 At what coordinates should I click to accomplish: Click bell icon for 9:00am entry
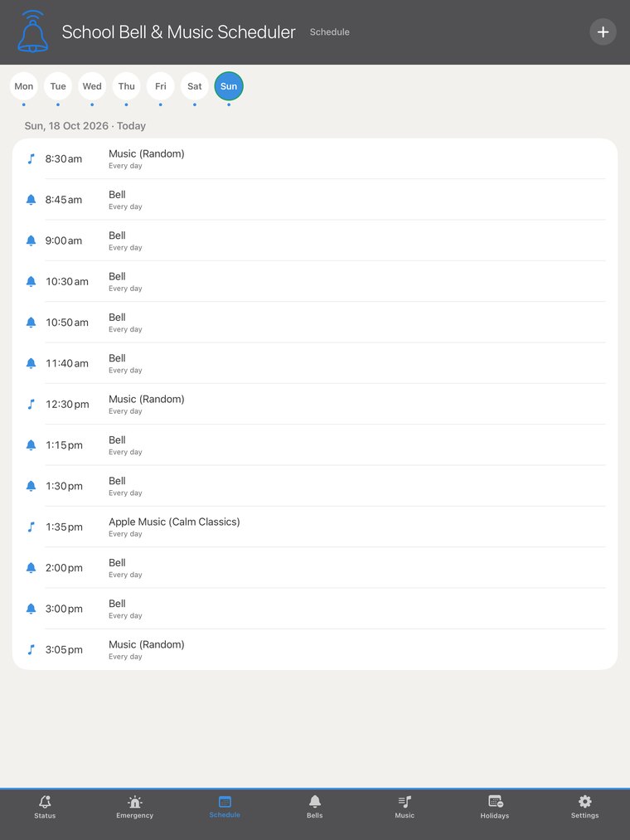tap(31, 240)
